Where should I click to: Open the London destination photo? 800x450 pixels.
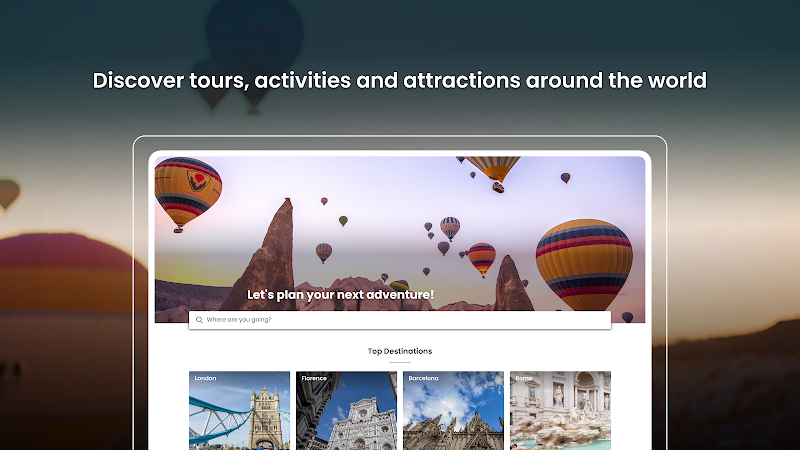239,411
